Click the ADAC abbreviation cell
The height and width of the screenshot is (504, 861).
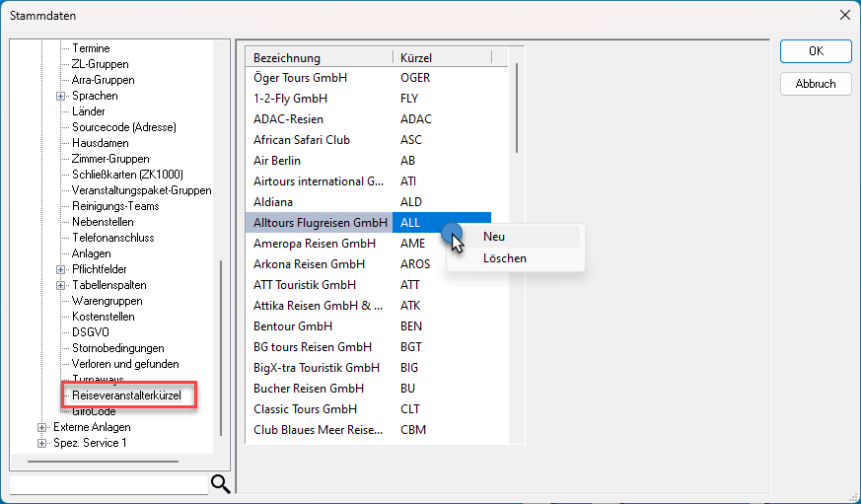pyautogui.click(x=416, y=119)
